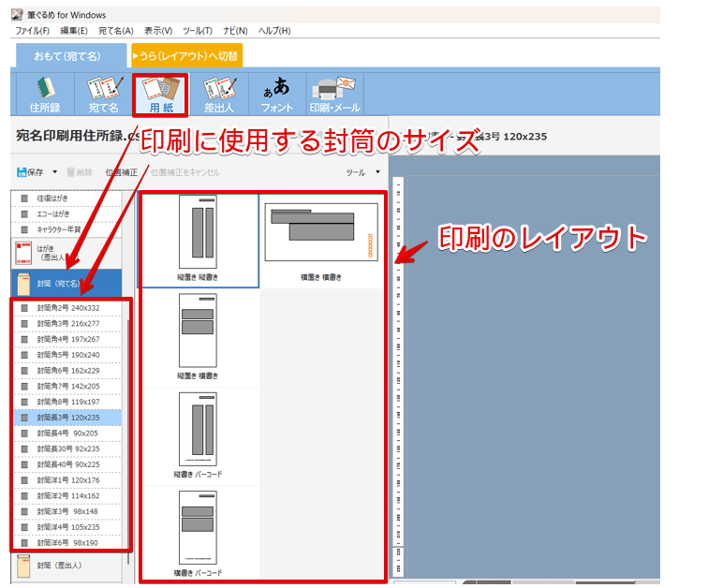708x588 pixels.
Task: Click the ツール button in the paper toolbar
Action: [x=356, y=172]
